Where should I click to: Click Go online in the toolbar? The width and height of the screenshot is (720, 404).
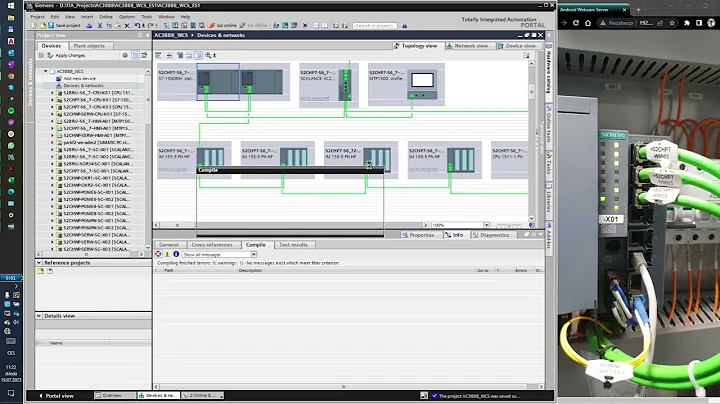pos(223,26)
